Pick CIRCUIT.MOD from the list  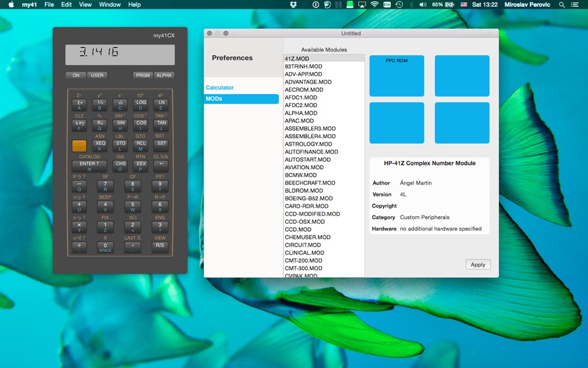click(x=324, y=245)
